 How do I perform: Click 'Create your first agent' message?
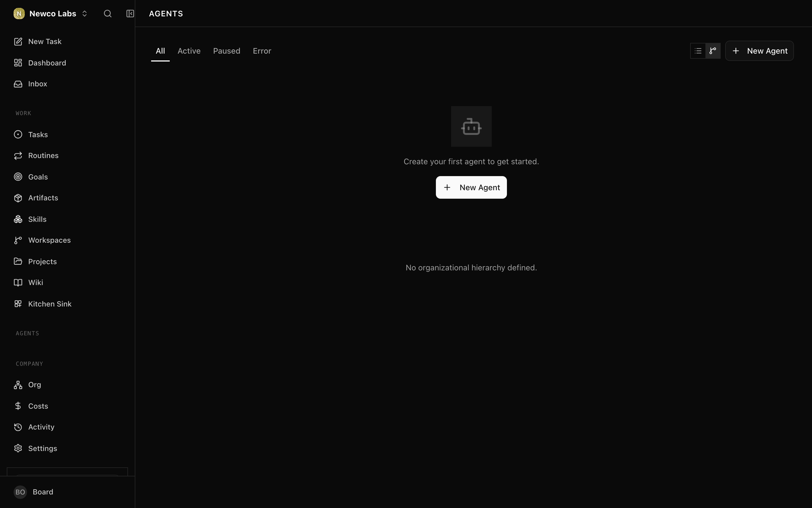[x=471, y=162]
